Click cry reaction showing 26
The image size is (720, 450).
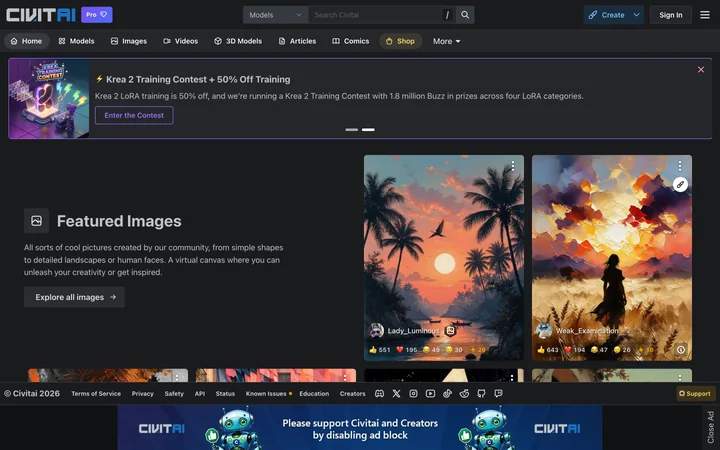point(622,349)
